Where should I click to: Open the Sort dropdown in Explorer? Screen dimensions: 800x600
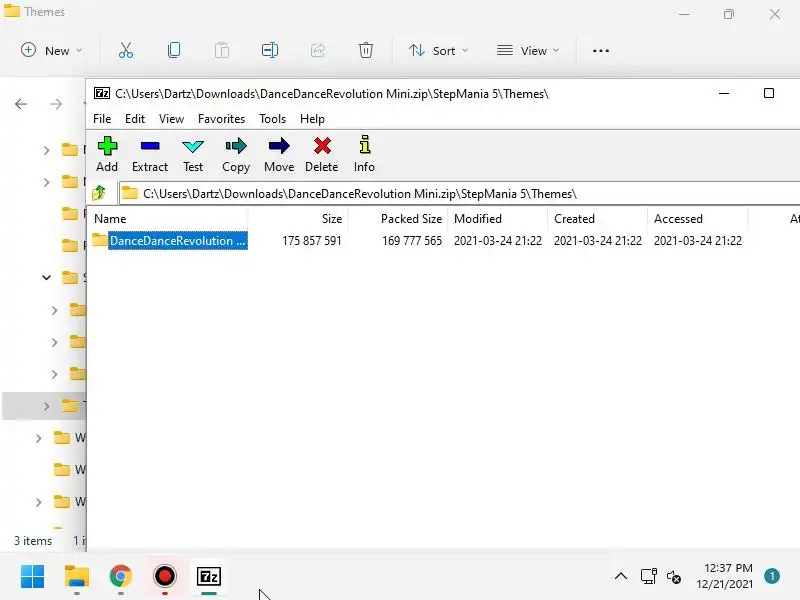click(x=438, y=51)
